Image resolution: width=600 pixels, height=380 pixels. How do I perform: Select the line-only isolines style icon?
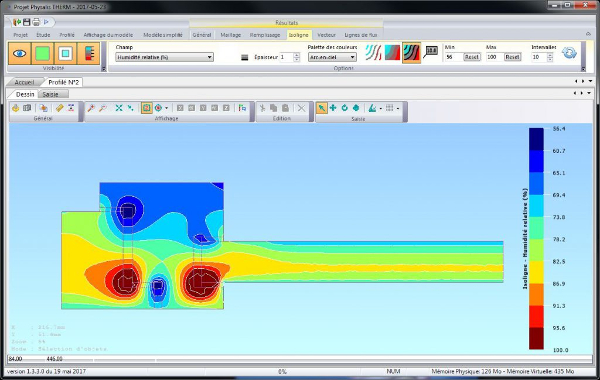[373, 52]
